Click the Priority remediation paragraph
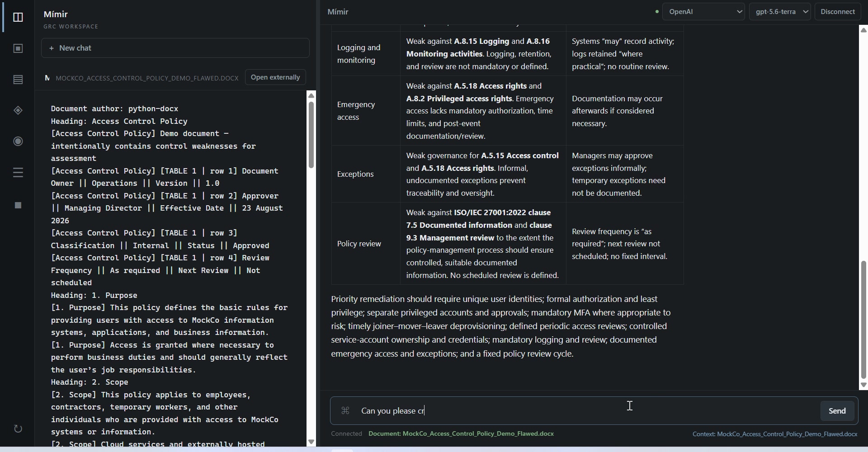 pos(501,326)
